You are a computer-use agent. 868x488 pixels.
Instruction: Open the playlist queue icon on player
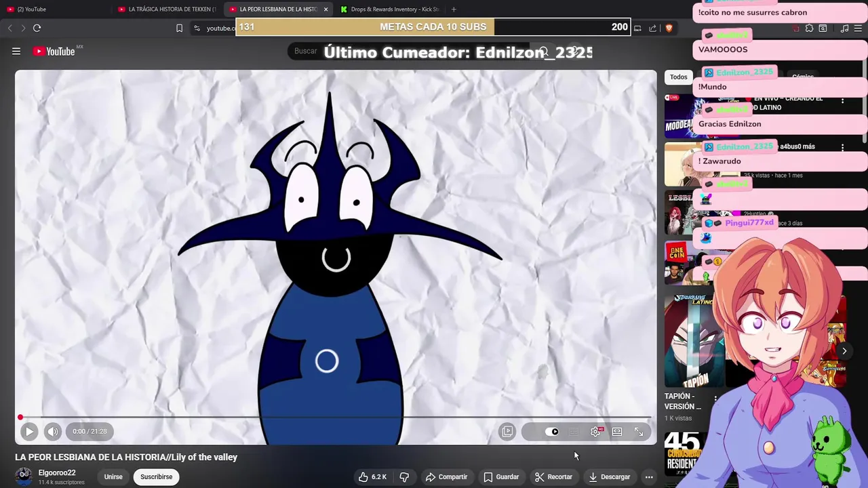click(507, 432)
